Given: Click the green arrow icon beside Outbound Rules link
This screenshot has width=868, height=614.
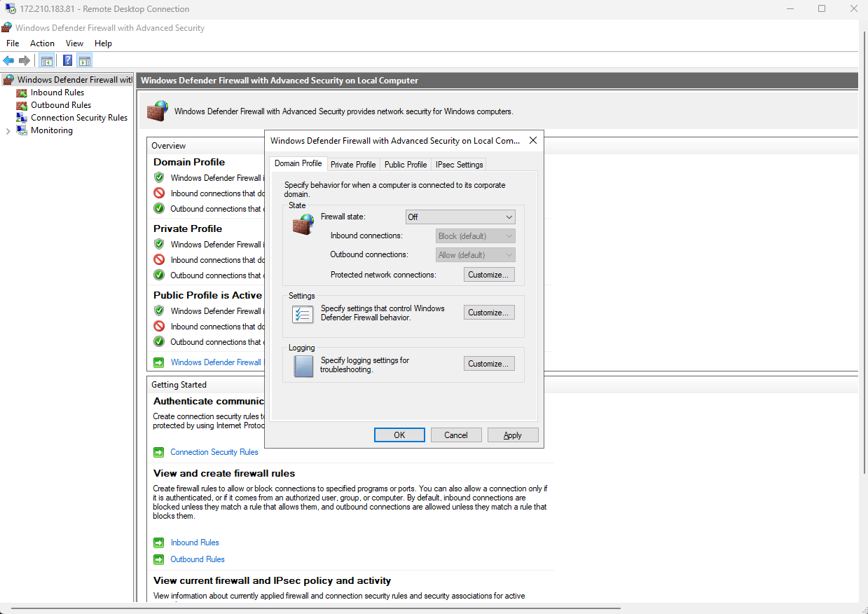Looking at the screenshot, I should click(x=158, y=559).
